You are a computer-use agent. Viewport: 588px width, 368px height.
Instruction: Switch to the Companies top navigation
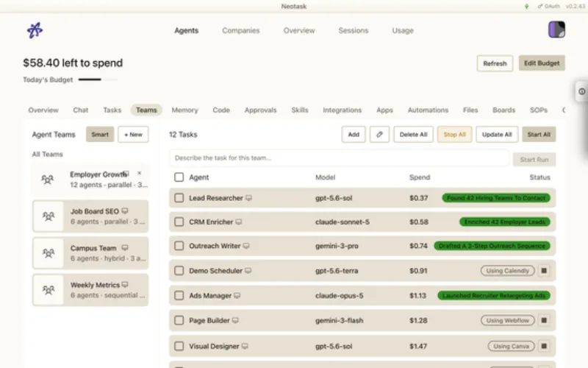241,30
